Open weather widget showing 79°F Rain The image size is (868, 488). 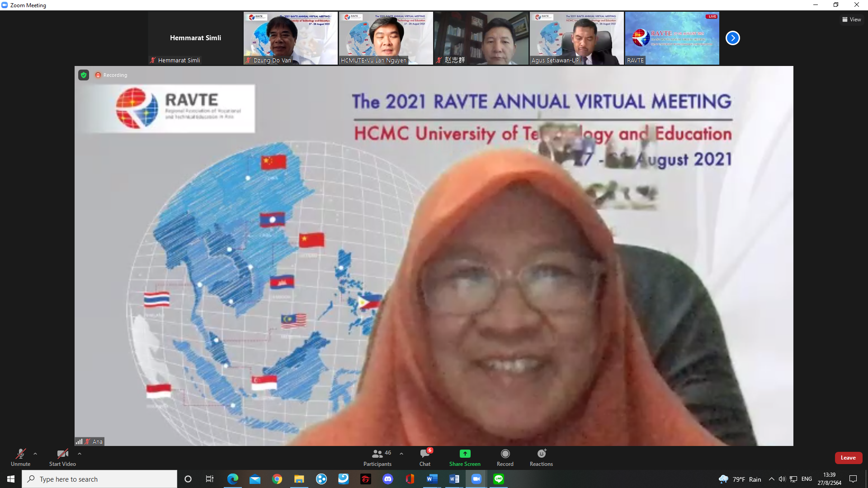740,479
